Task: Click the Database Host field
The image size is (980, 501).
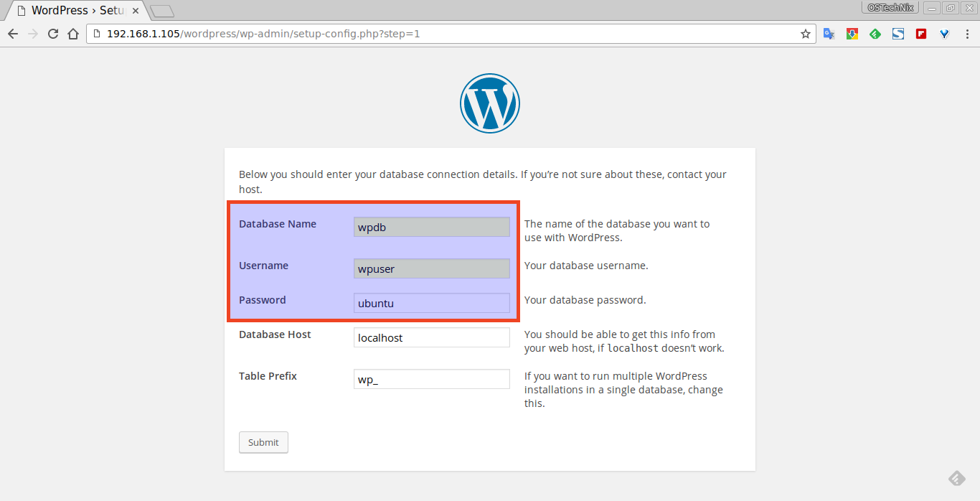Action: (432, 337)
